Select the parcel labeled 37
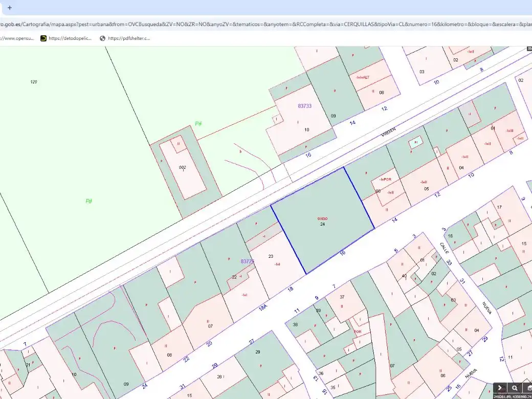Image resolution: width=532 pixels, height=399 pixels. click(342, 297)
